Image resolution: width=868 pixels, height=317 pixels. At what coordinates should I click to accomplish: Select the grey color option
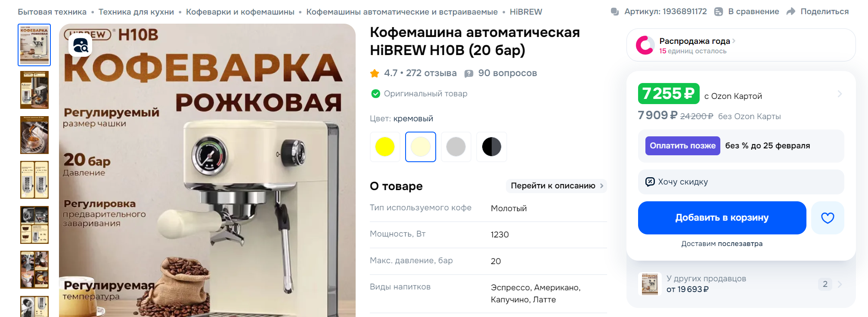(456, 147)
